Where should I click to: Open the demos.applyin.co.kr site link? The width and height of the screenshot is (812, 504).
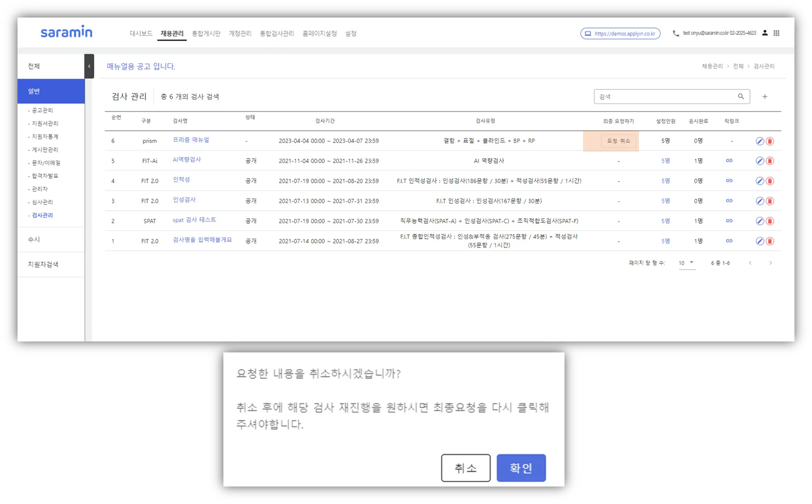620,33
